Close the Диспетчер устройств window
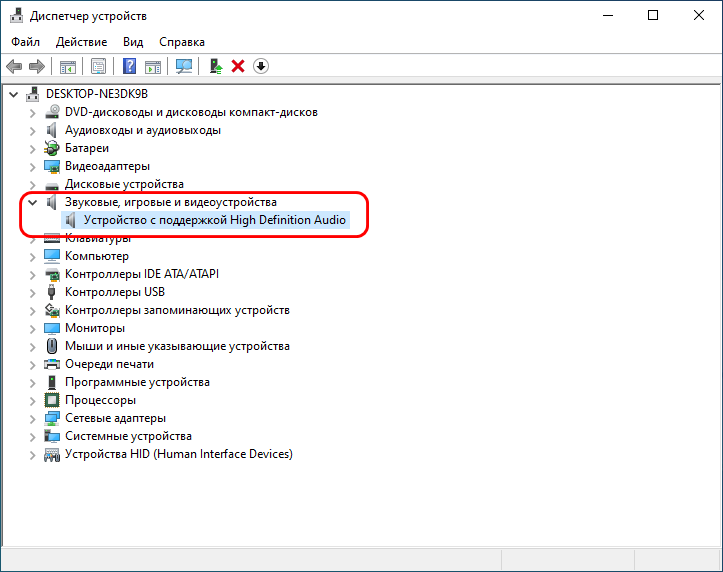723x572 pixels. (x=699, y=15)
